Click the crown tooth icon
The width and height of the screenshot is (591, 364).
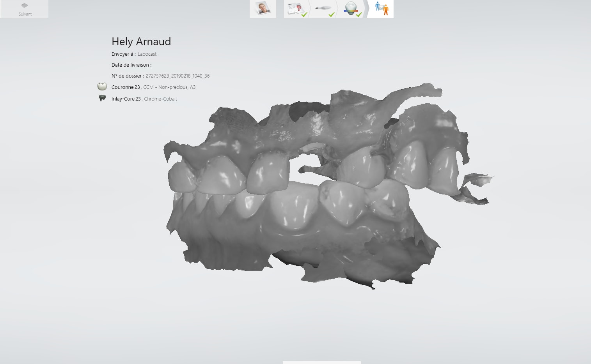(x=102, y=87)
